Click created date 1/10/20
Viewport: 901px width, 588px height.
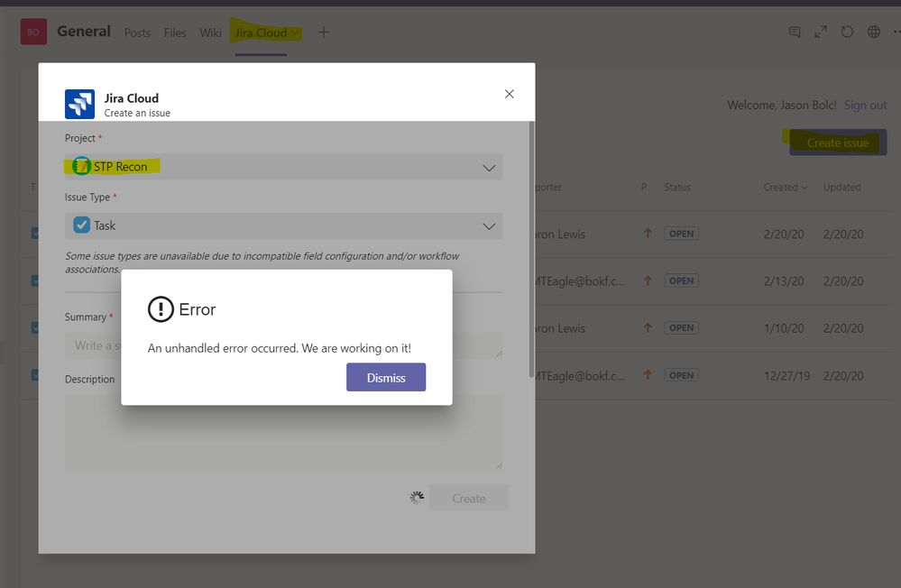[783, 329]
